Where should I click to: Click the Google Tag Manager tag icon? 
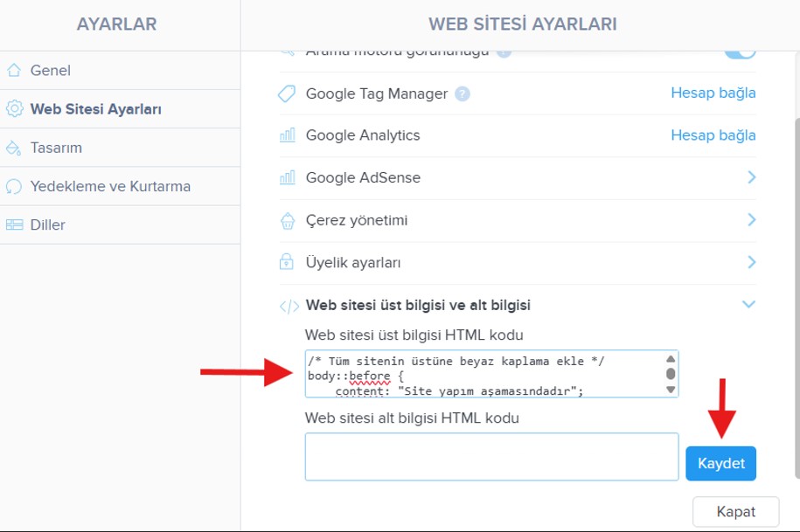click(287, 93)
